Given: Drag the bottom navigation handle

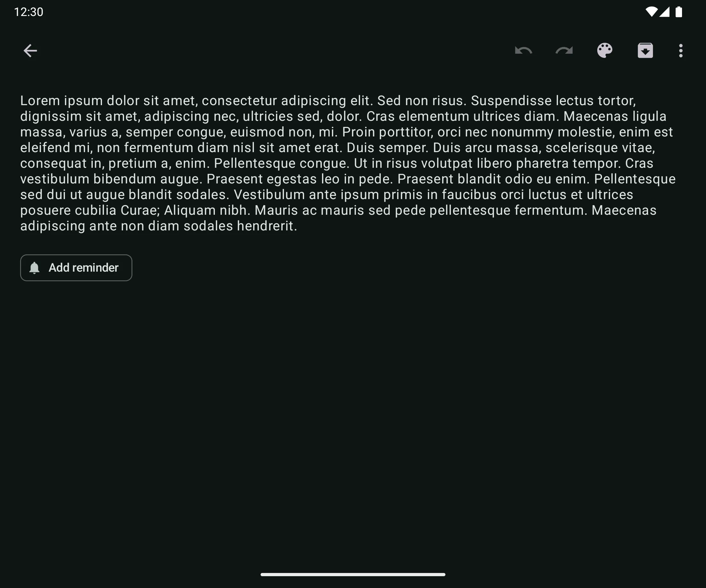Looking at the screenshot, I should 353,576.
